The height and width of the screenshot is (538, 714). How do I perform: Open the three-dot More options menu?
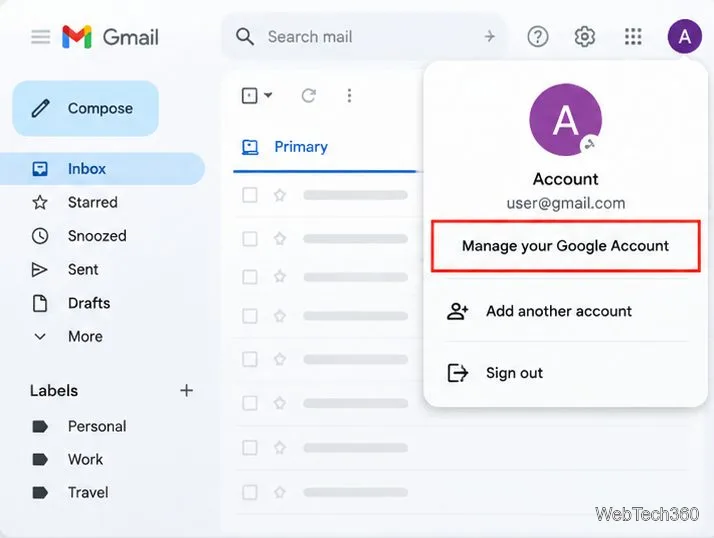(x=349, y=96)
